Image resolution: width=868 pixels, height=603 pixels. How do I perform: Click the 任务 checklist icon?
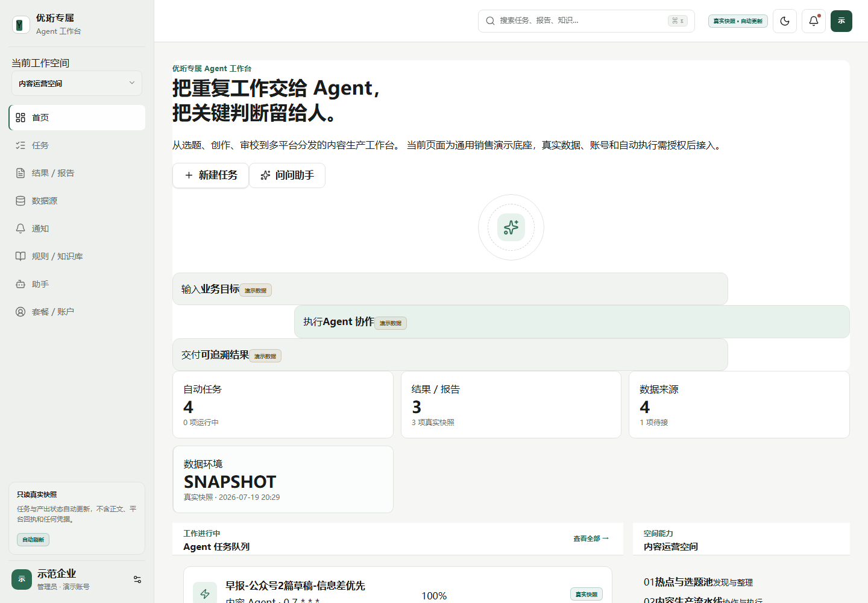pos(20,145)
